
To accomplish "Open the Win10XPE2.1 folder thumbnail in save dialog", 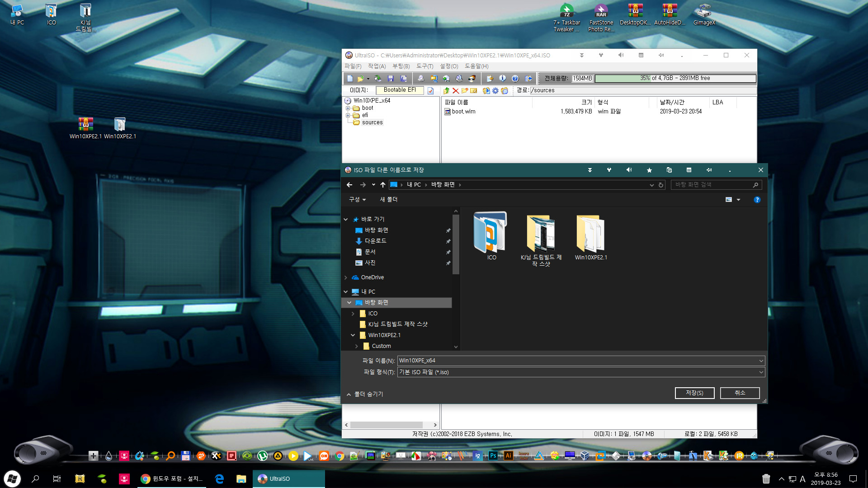I will [591, 236].
